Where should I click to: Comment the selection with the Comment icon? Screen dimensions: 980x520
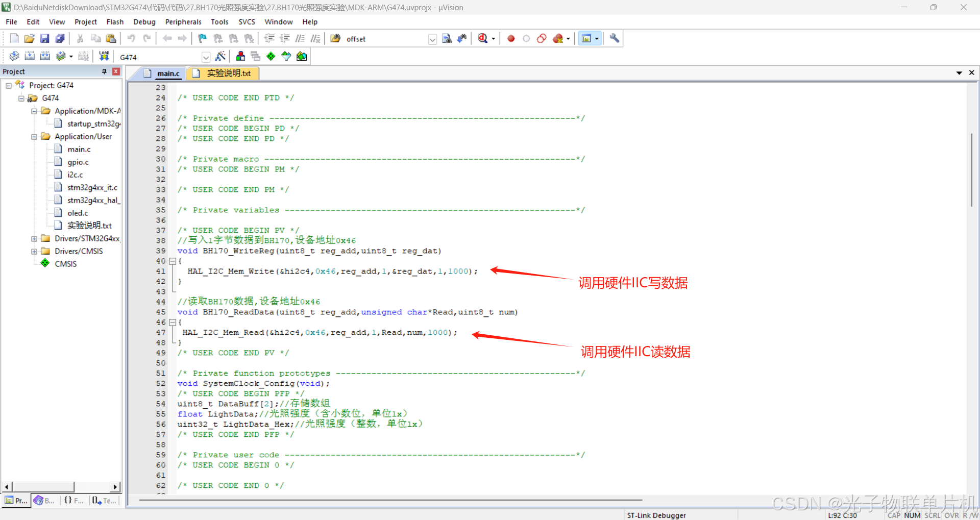tap(300, 38)
